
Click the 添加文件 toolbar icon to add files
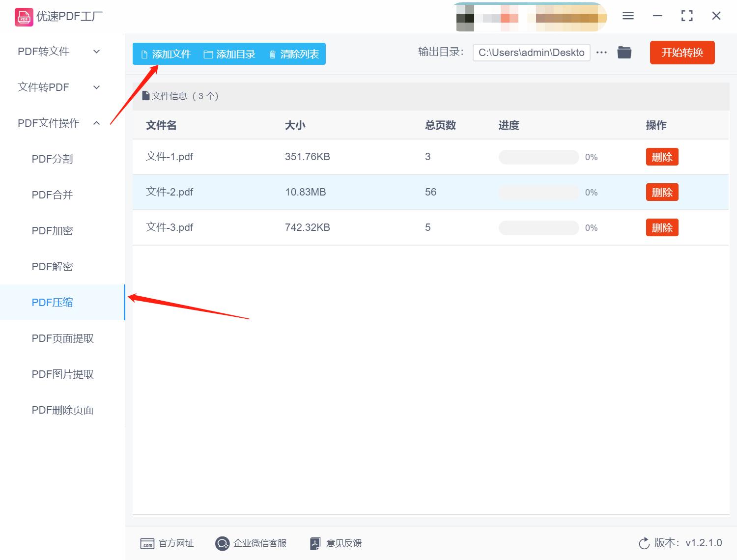point(145,54)
